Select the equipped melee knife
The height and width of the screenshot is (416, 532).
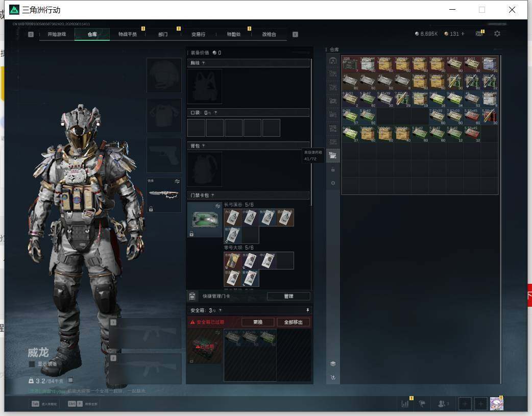click(x=164, y=195)
